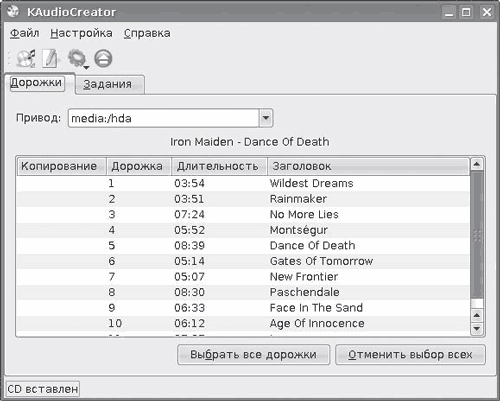
Task: Select the Дорожки tab
Action: (37, 83)
